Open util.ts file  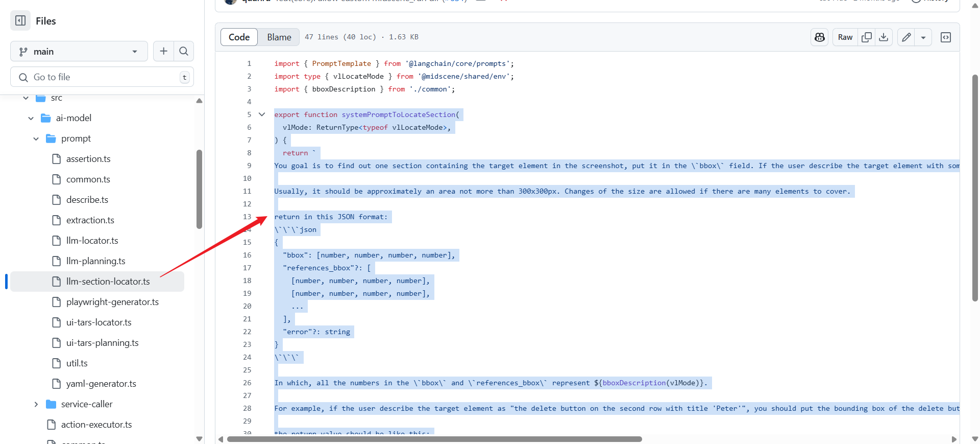(x=77, y=363)
